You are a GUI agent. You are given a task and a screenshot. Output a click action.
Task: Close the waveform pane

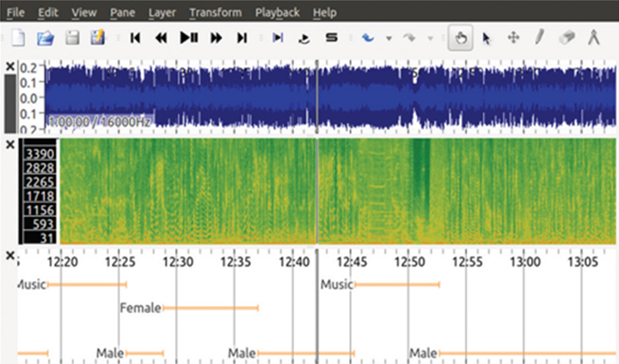10,67
